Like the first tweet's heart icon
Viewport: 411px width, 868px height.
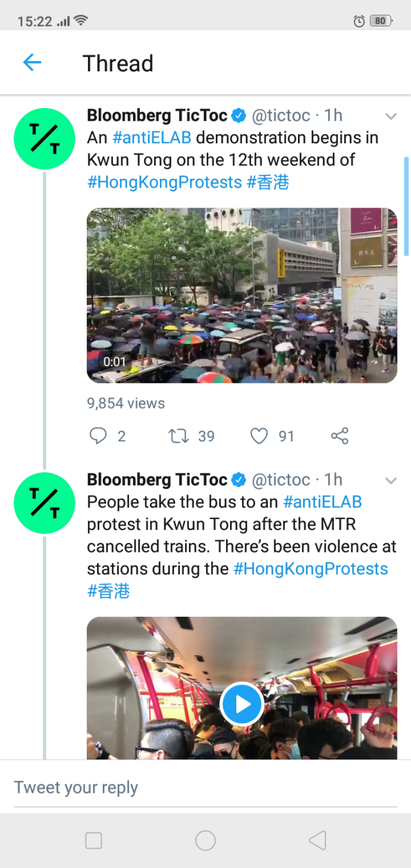[x=259, y=436]
